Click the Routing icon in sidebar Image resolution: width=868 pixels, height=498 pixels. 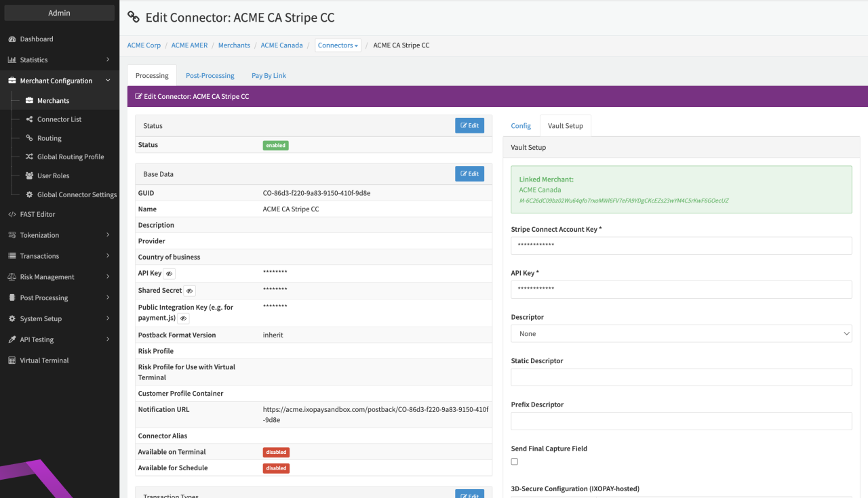[x=29, y=138]
